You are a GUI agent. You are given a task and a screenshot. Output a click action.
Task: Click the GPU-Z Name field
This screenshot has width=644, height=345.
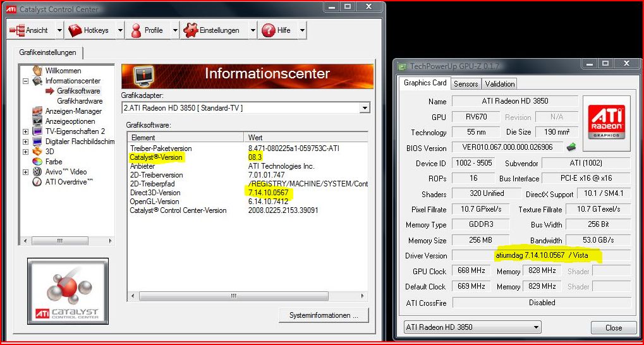(x=515, y=101)
